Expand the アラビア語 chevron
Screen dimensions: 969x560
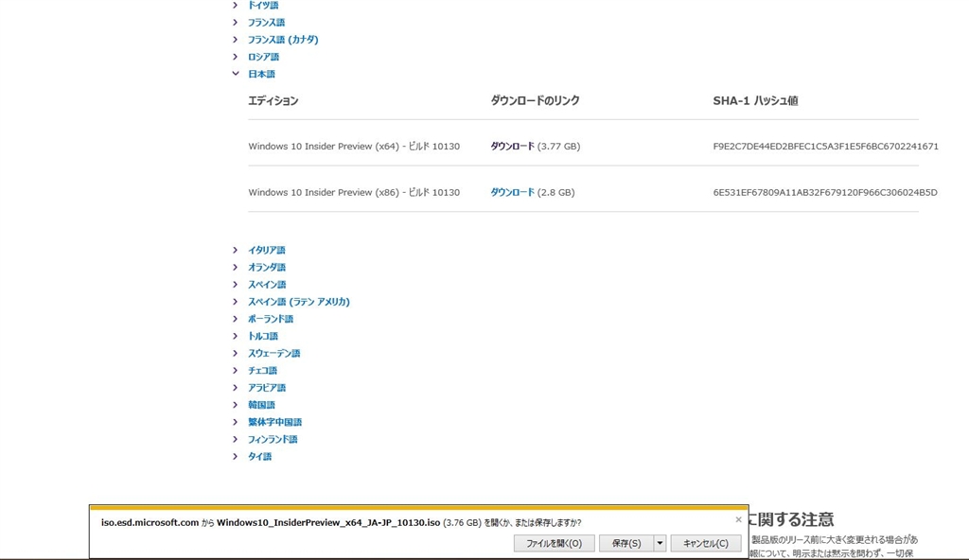coord(235,388)
